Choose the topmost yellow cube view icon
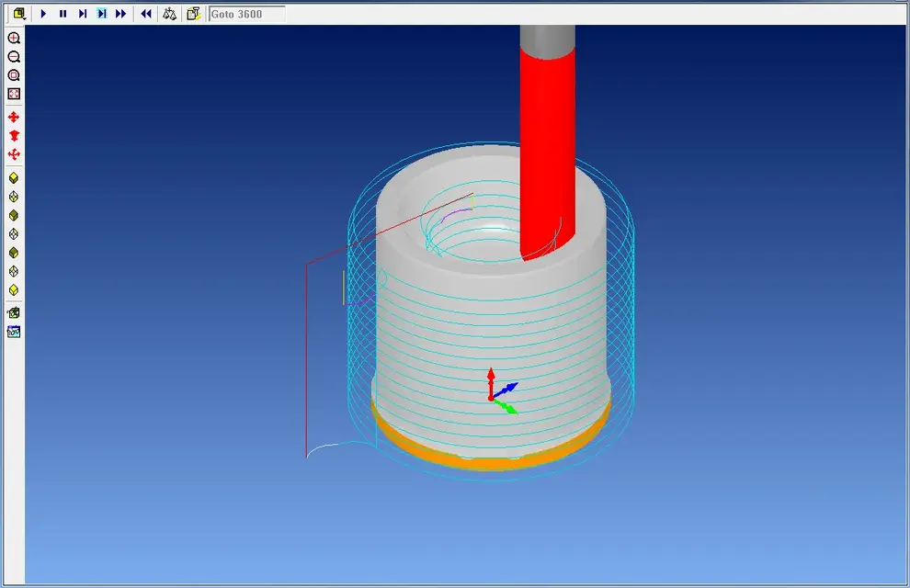The height and width of the screenshot is (588, 910). tap(14, 178)
